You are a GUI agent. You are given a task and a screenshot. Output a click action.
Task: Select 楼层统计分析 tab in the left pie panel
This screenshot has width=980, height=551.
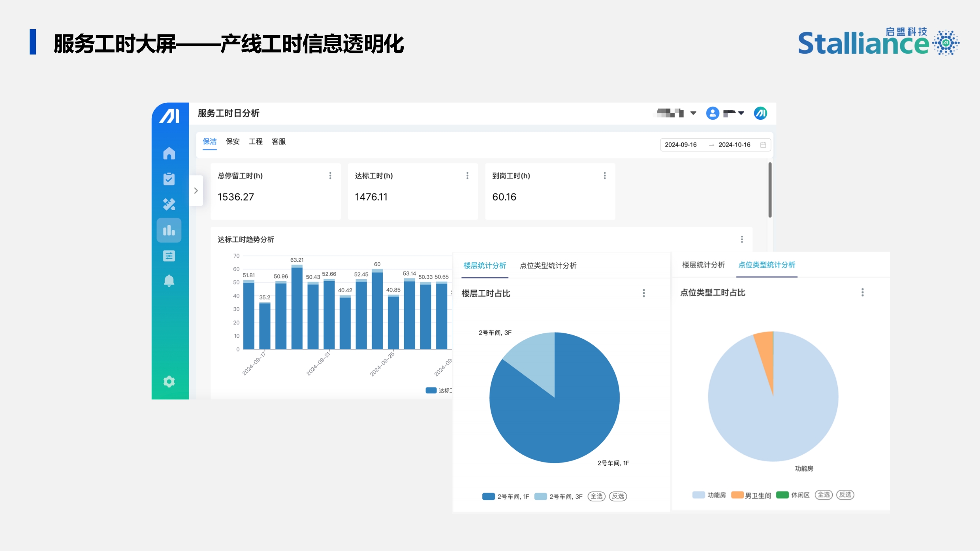pyautogui.click(x=485, y=265)
